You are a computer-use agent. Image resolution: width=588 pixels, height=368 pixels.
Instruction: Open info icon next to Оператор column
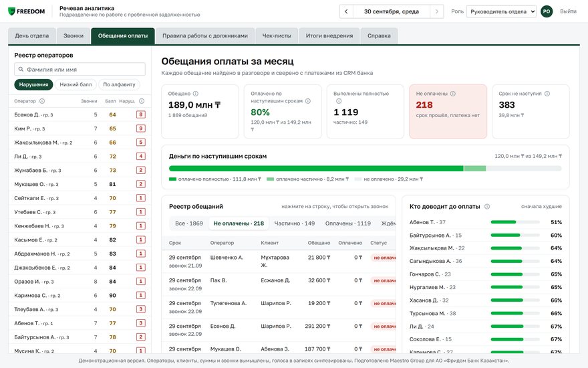42,101
